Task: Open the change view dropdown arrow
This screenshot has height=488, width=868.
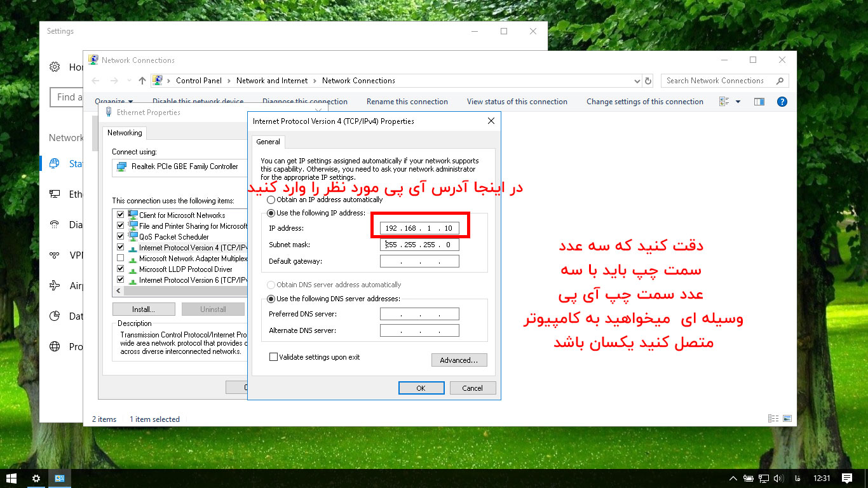Action: pyautogui.click(x=738, y=102)
